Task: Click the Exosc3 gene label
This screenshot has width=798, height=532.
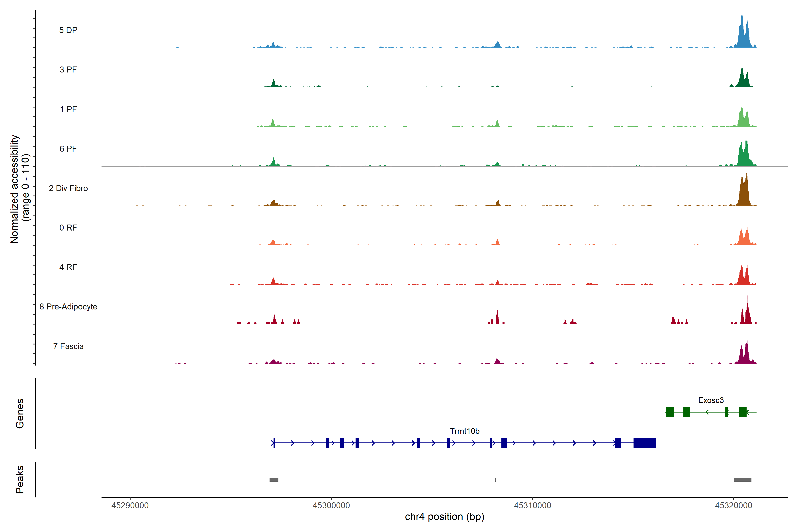Action: pos(711,400)
